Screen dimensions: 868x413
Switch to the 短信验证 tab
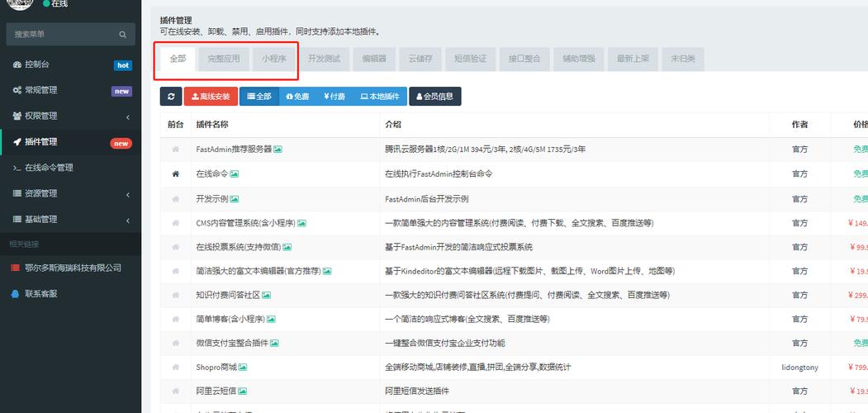click(470, 59)
